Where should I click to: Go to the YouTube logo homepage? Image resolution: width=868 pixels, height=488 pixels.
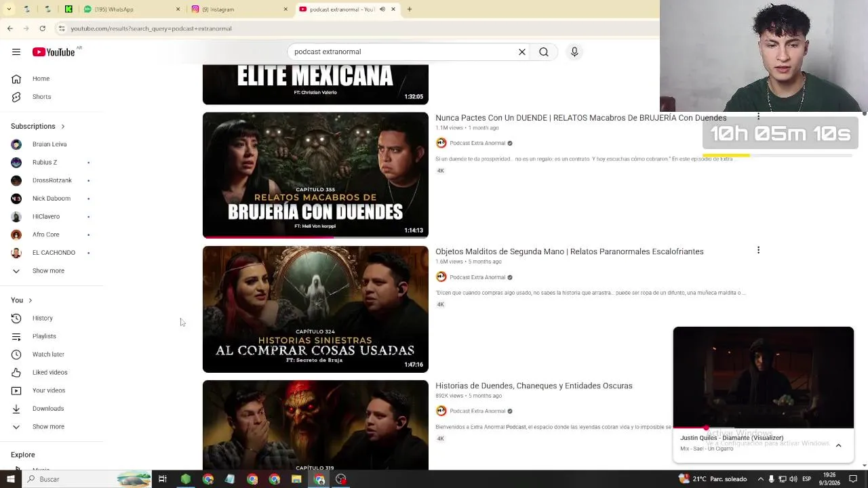(x=54, y=52)
